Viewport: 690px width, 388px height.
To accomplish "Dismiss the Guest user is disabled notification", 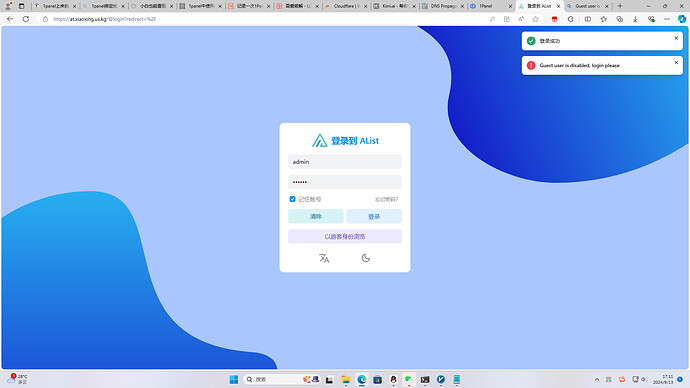I will [x=676, y=62].
